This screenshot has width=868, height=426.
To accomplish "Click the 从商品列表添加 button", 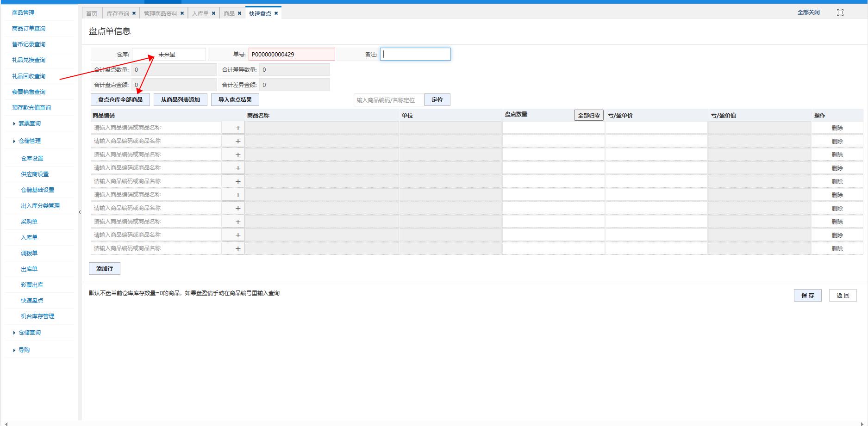I will click(181, 100).
